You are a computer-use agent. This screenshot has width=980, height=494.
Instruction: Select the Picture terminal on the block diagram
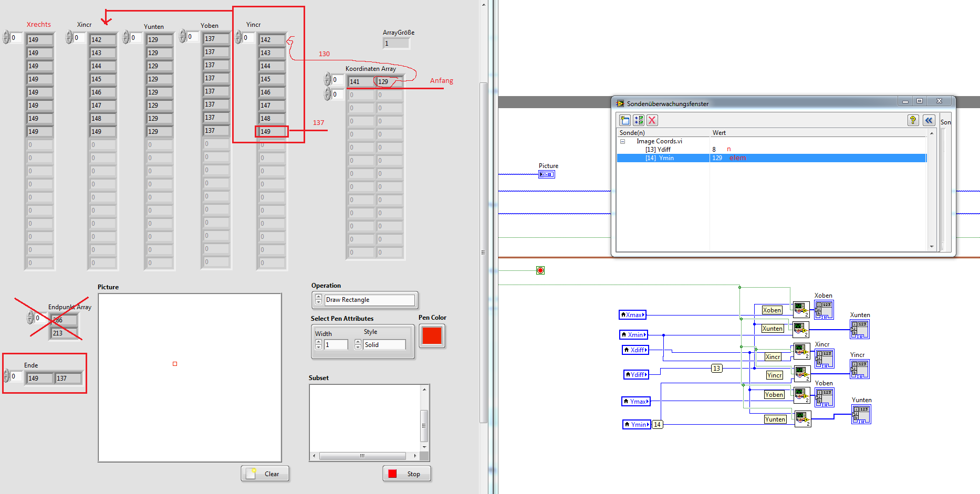(x=547, y=174)
